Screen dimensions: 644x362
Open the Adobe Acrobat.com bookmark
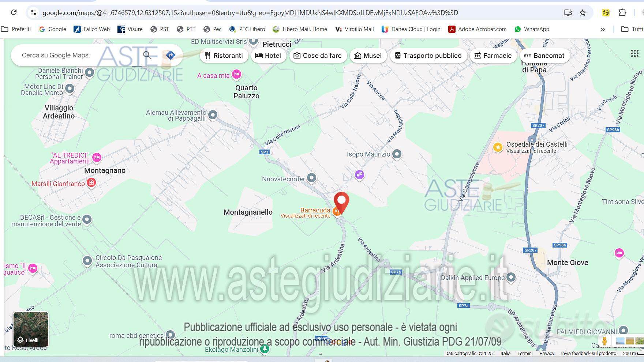pos(478,29)
